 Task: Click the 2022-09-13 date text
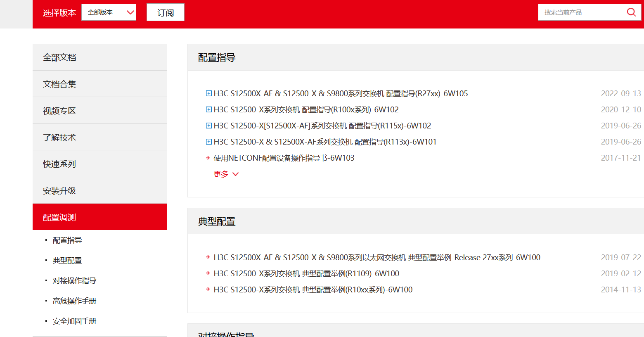(621, 94)
